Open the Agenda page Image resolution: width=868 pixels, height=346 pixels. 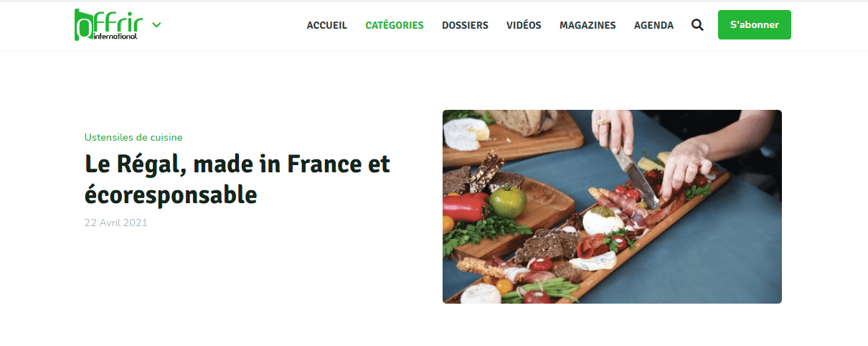654,25
